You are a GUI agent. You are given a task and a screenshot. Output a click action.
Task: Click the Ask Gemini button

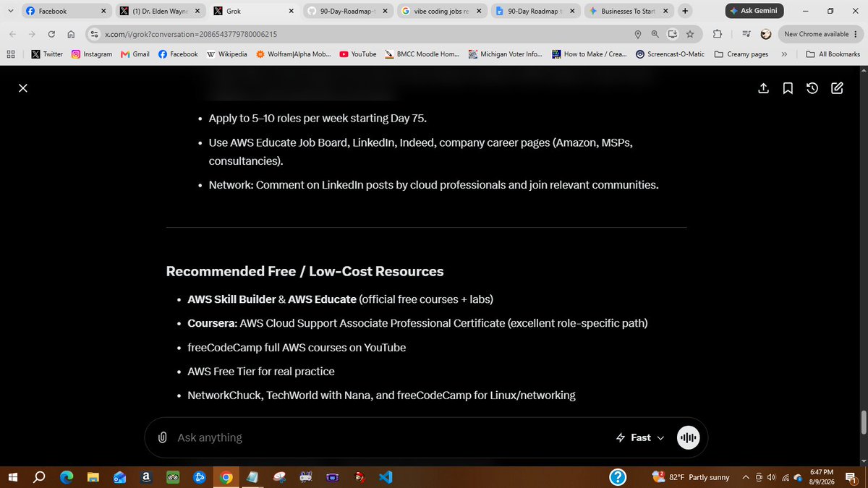pos(753,11)
